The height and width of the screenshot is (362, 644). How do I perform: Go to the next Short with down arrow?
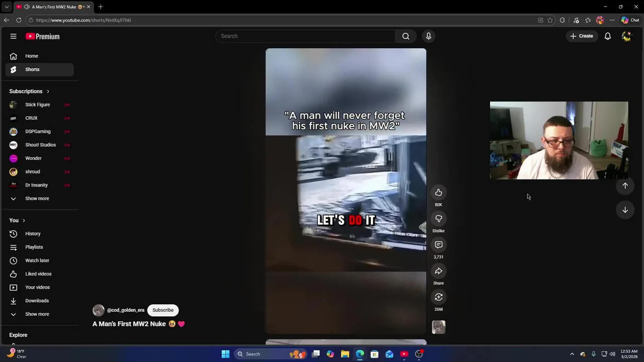625,210
